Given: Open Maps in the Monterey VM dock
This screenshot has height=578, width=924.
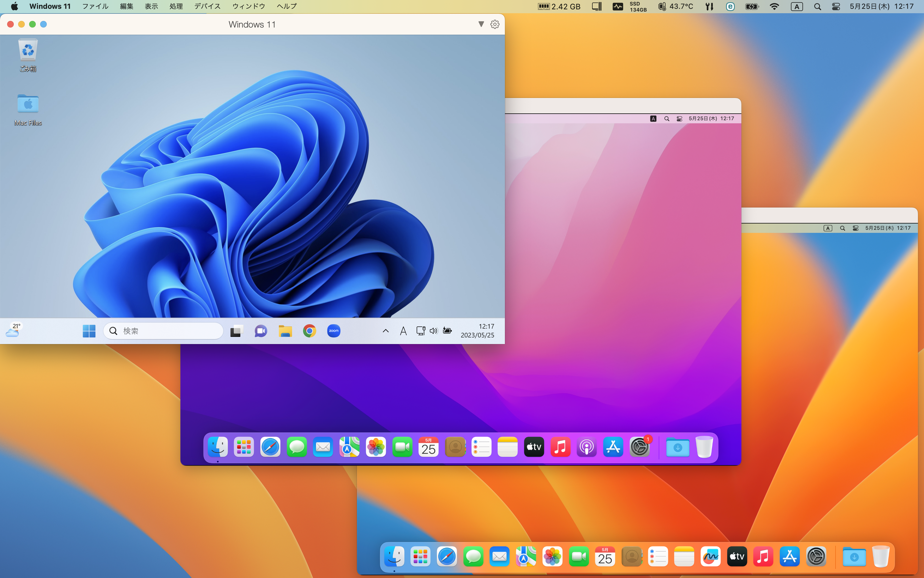Looking at the screenshot, I should pyautogui.click(x=349, y=447).
